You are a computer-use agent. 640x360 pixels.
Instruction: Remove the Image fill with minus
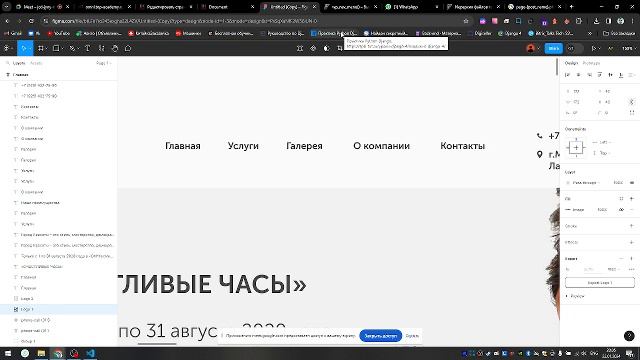pos(631,209)
